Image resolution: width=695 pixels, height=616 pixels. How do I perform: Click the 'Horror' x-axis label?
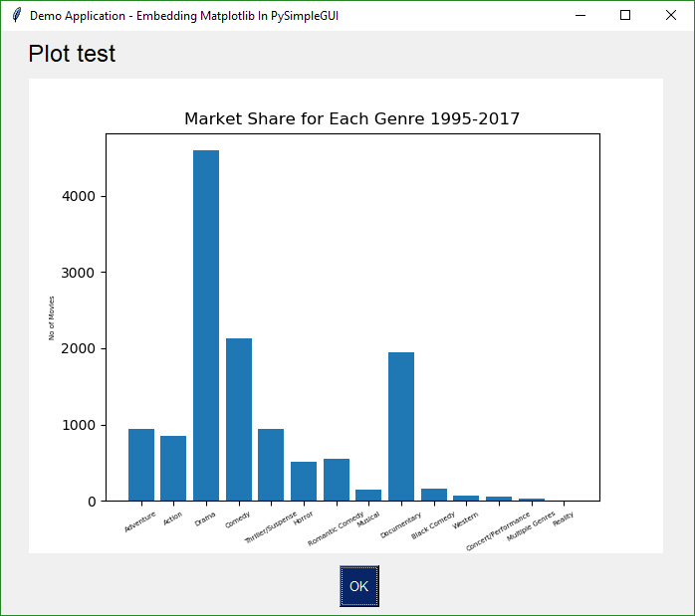click(x=303, y=518)
